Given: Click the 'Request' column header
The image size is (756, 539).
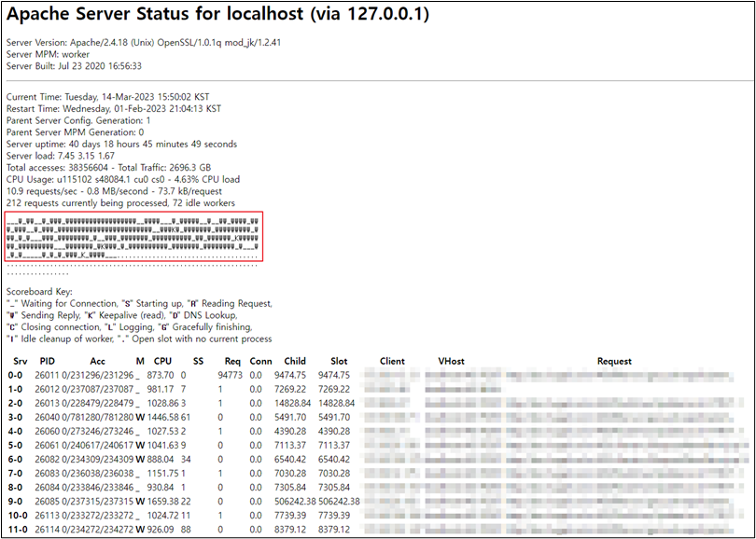Looking at the screenshot, I should tap(614, 361).
